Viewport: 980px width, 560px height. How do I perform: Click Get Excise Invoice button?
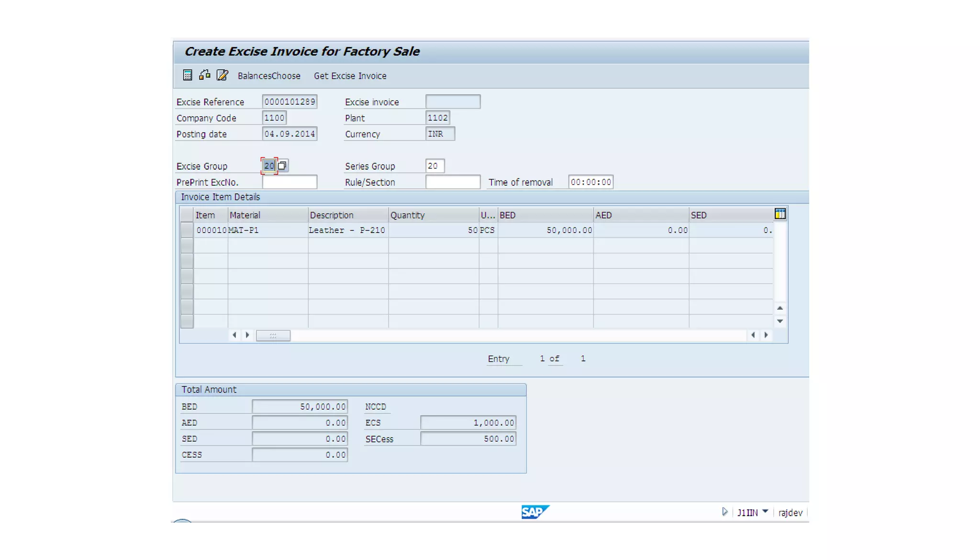pos(350,76)
